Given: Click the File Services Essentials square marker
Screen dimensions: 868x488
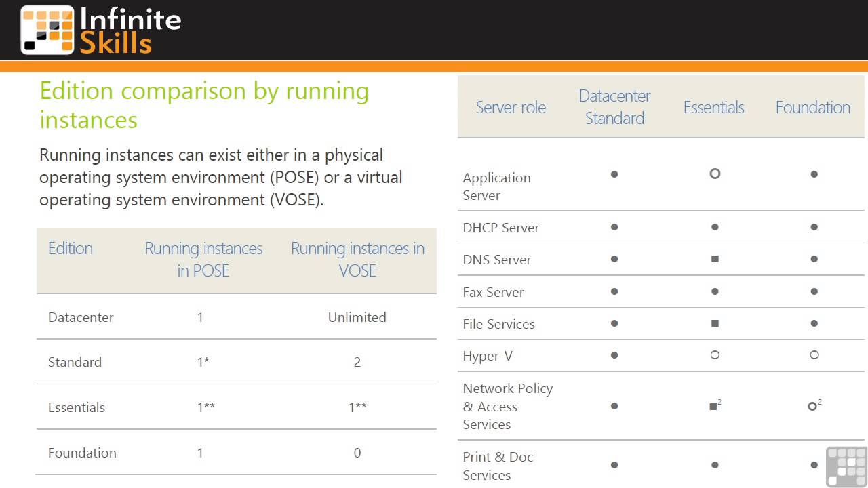Looking at the screenshot, I should click(x=715, y=323).
